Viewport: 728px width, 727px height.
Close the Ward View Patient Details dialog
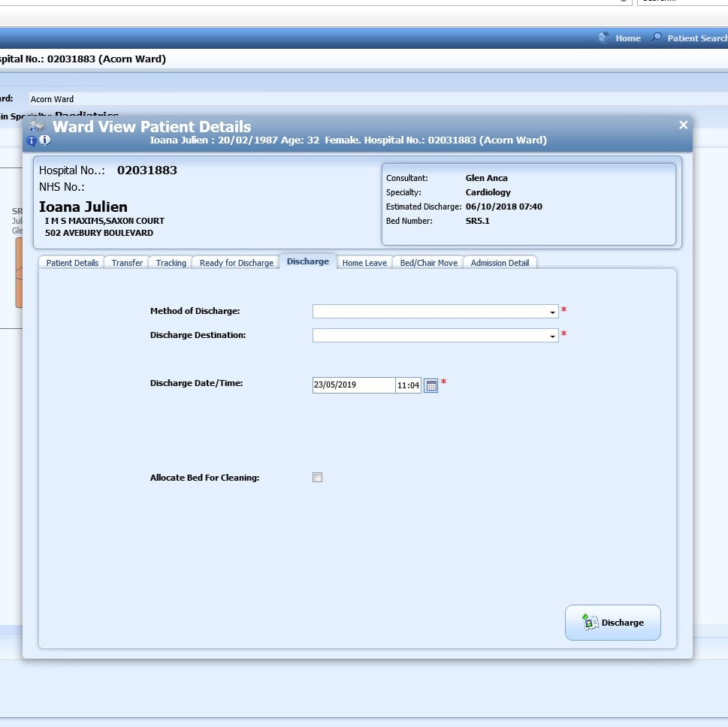[683, 125]
